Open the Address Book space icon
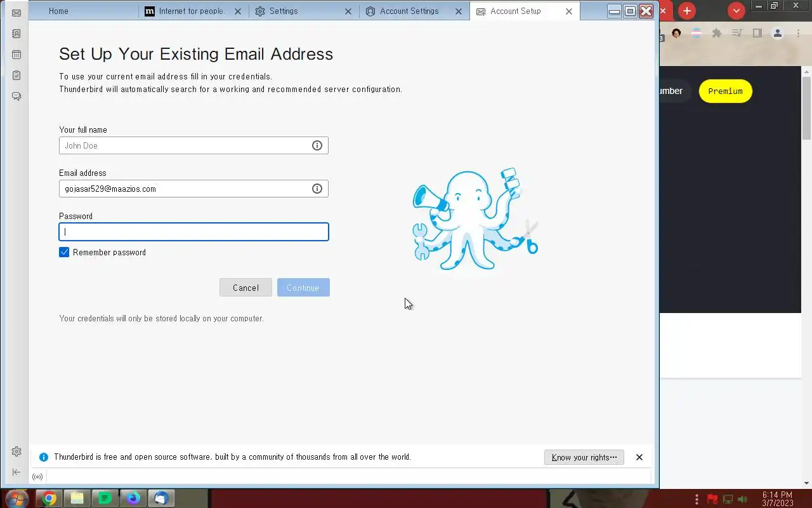 point(16,34)
